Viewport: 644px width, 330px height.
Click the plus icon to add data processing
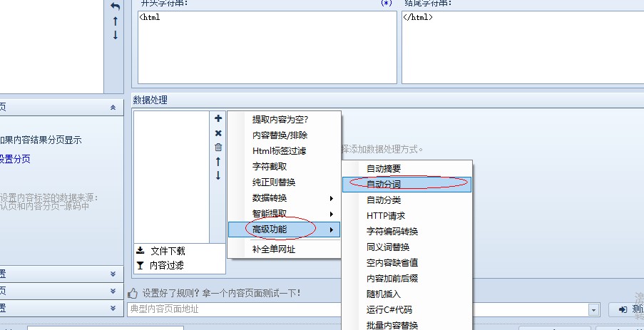pyautogui.click(x=218, y=118)
